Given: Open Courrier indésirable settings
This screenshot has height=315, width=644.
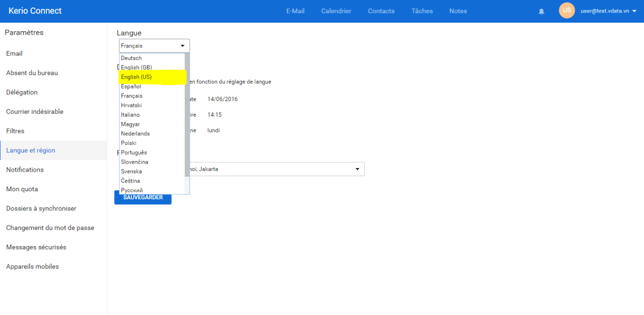Looking at the screenshot, I should 35,112.
